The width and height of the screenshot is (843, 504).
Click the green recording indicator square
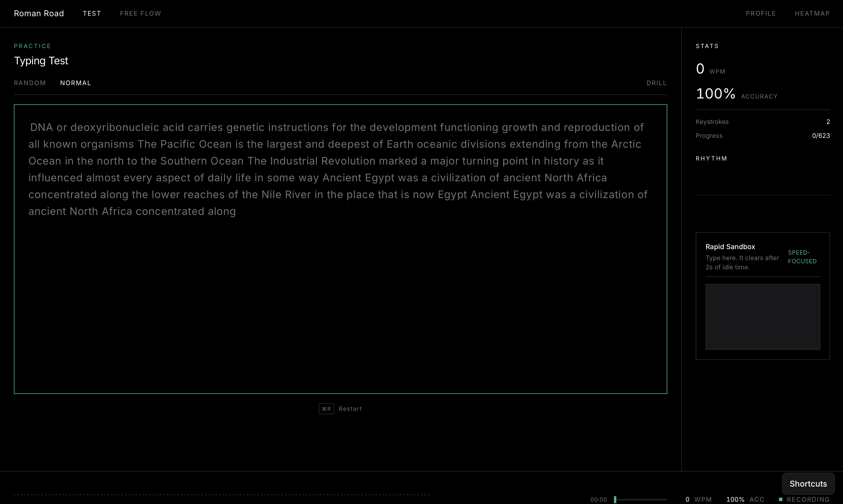coord(780,499)
